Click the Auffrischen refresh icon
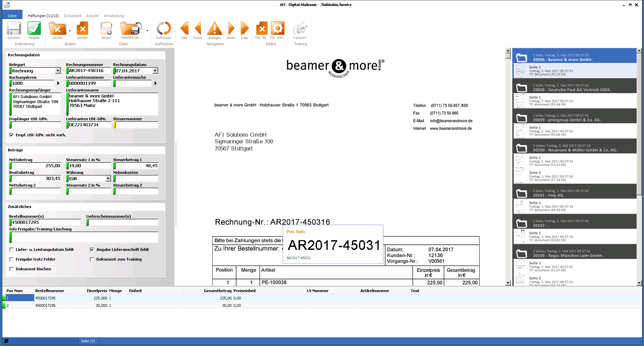Image resolution: width=644 pixels, height=346 pixels. (x=164, y=29)
